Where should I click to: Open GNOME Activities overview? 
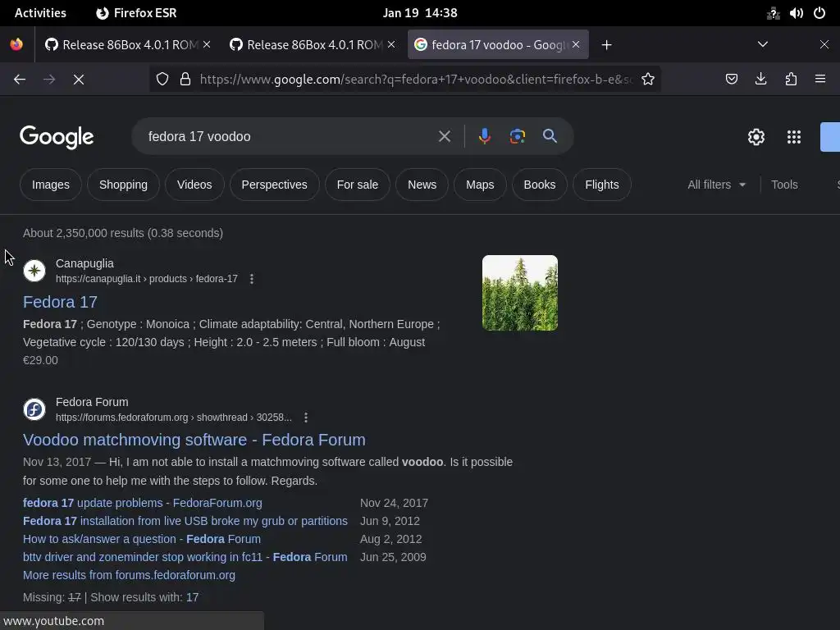[40, 13]
